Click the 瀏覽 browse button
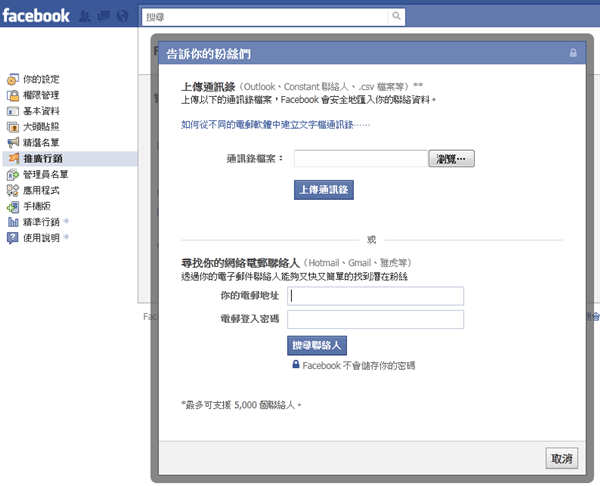This screenshot has height=486, width=600. pos(452,158)
